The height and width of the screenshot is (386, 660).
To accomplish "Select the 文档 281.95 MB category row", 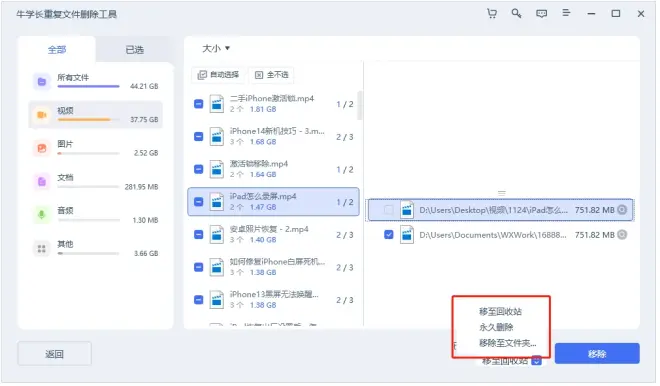I will point(96,181).
